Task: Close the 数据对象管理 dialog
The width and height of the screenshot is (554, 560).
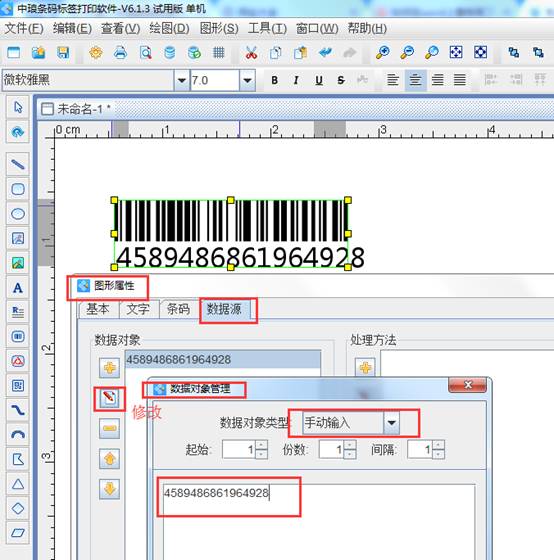Action: pyautogui.click(x=468, y=385)
